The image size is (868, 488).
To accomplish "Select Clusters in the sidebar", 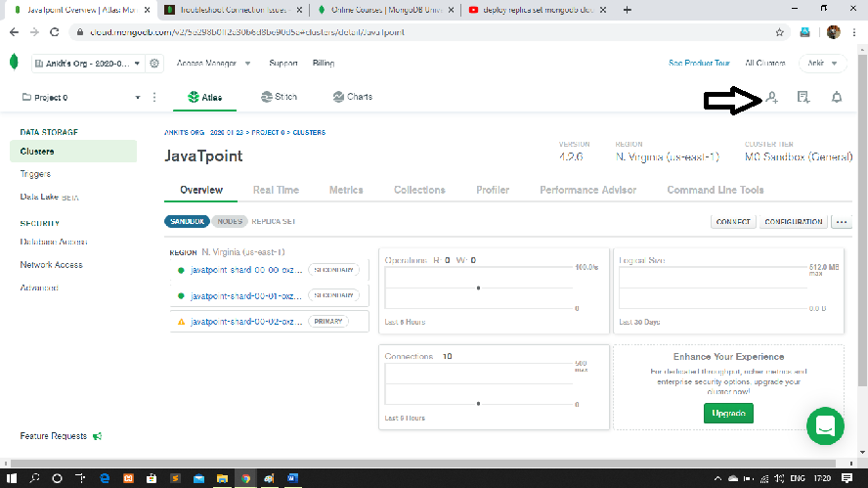I will pyautogui.click(x=73, y=152).
